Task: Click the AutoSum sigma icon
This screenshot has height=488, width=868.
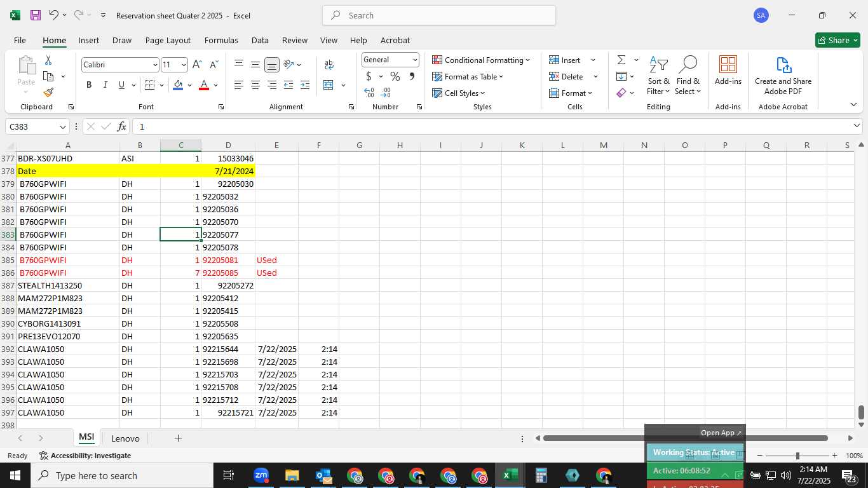Action: click(x=621, y=60)
